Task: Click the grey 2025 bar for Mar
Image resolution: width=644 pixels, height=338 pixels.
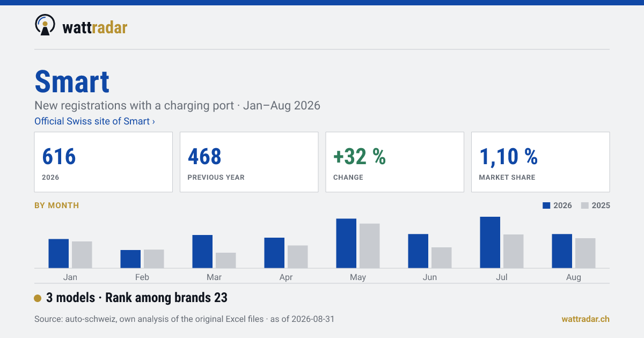Action: pos(226,260)
